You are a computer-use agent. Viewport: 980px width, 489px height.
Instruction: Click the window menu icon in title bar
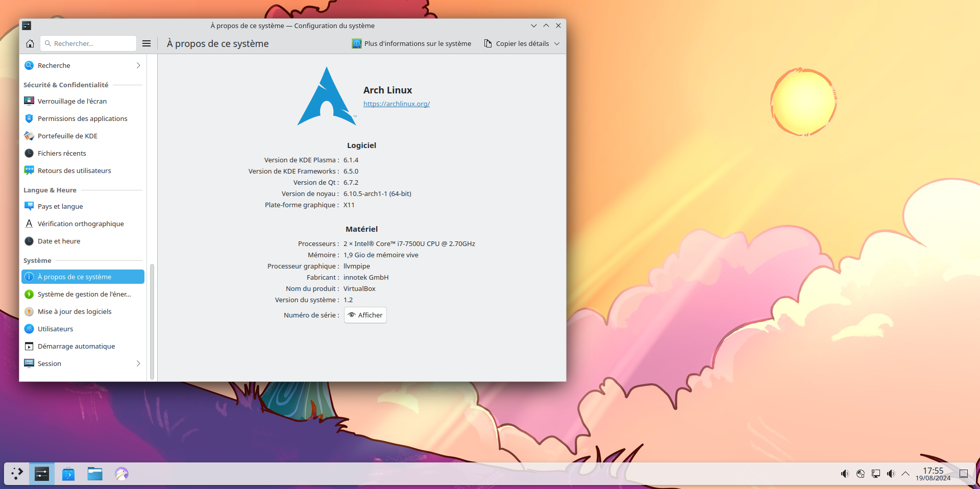click(27, 26)
